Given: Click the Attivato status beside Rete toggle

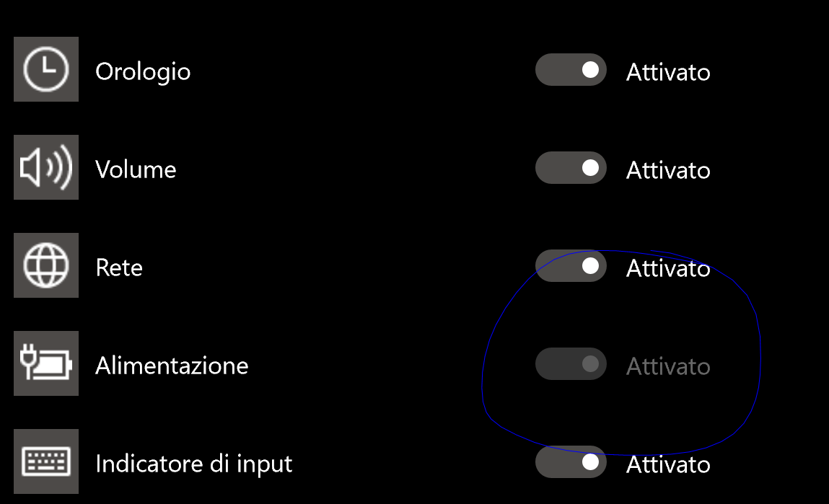Looking at the screenshot, I should coord(668,268).
